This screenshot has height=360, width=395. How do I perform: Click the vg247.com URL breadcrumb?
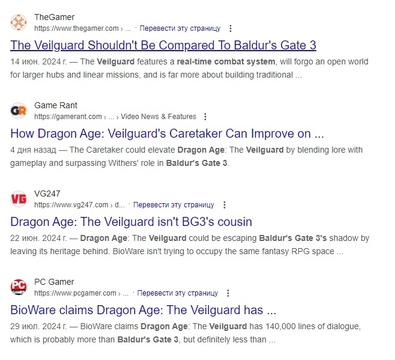[x=79, y=205]
